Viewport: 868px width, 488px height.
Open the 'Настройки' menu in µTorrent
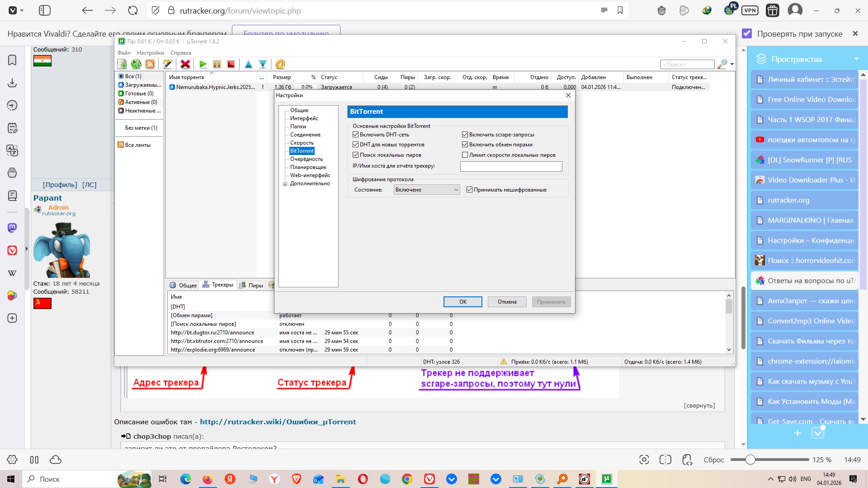(150, 53)
